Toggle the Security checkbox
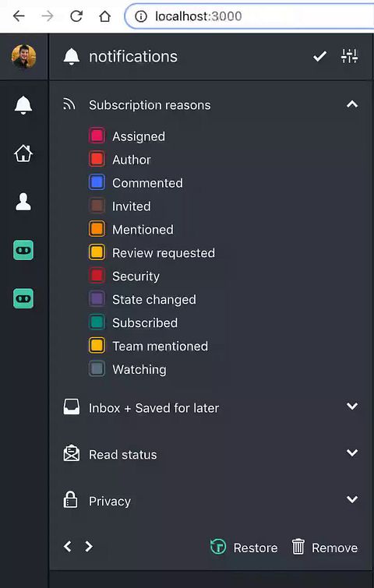 pos(97,276)
